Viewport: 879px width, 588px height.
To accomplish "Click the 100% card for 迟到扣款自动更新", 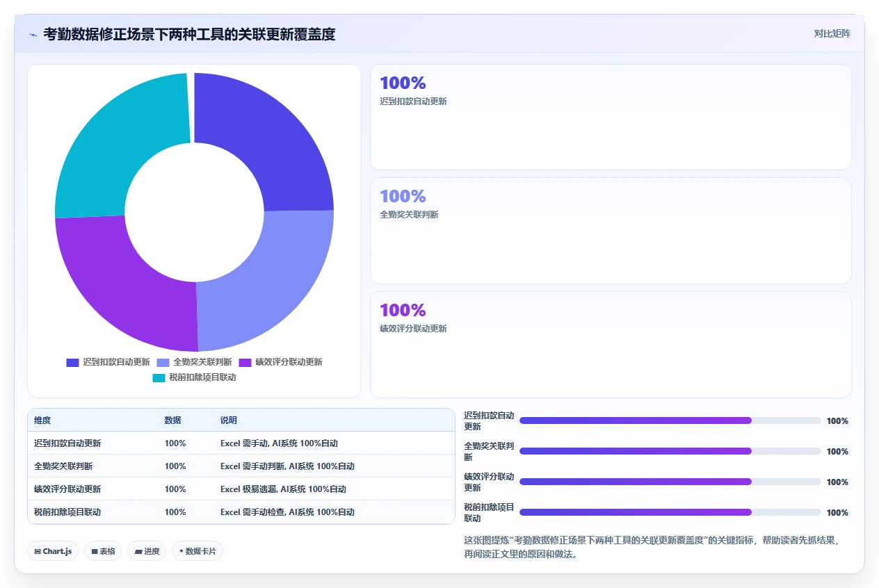I will tap(611, 117).
